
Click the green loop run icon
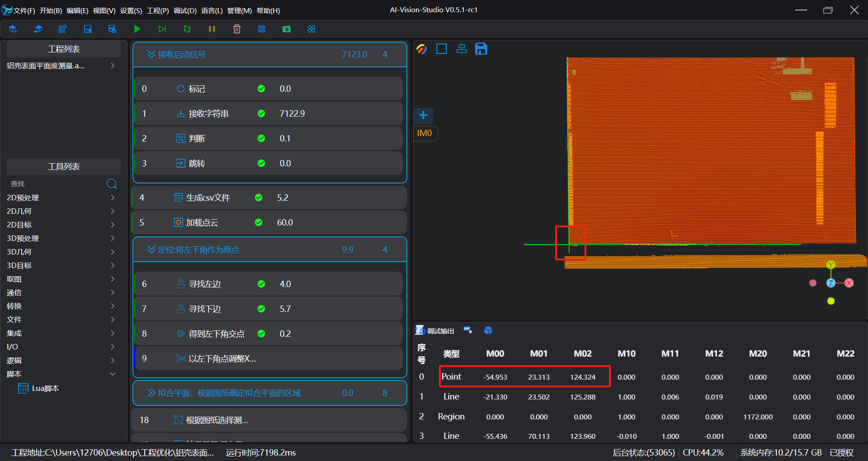coord(187,29)
